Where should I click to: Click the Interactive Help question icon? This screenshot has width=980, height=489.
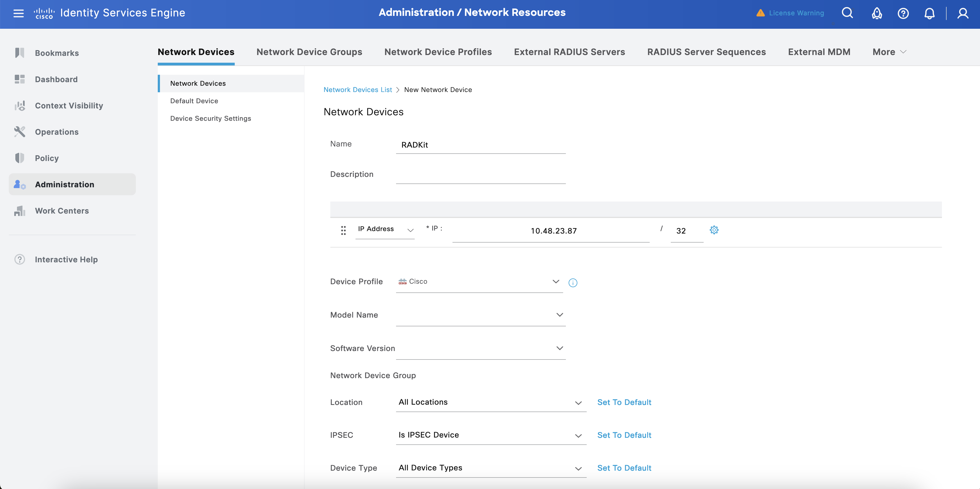[x=19, y=259]
